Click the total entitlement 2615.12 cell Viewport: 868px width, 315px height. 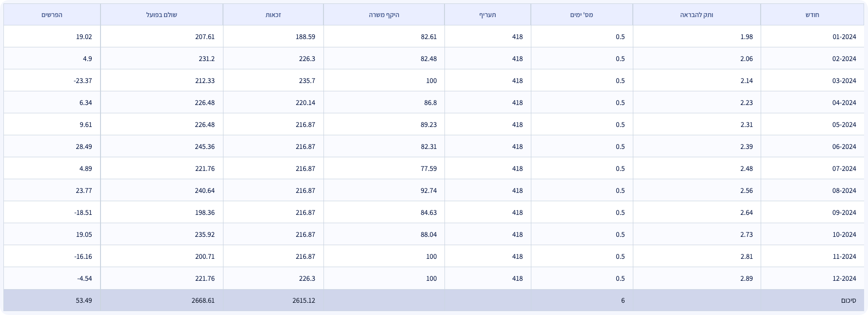click(303, 300)
